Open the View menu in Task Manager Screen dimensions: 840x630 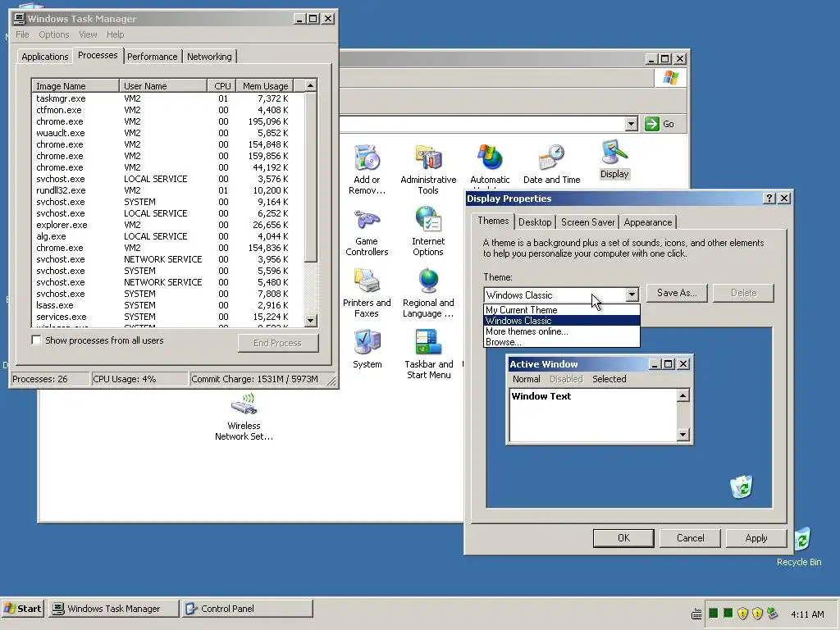[88, 34]
